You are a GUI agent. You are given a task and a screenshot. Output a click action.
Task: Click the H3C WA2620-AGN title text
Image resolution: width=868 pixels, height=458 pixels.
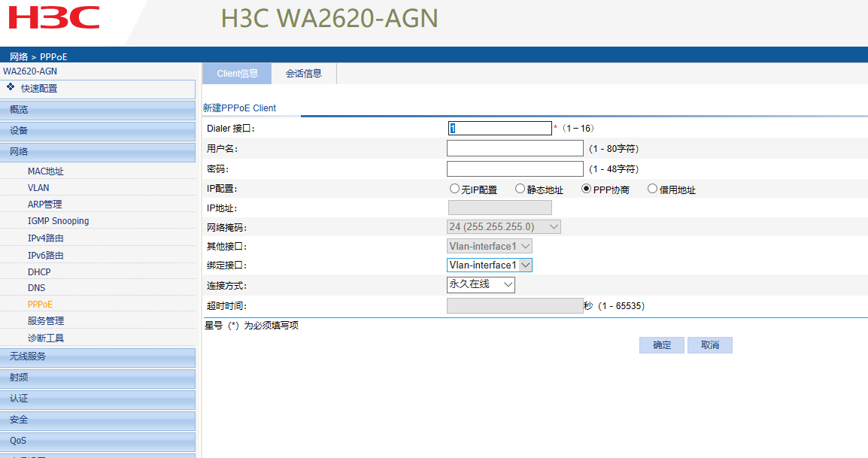(329, 18)
